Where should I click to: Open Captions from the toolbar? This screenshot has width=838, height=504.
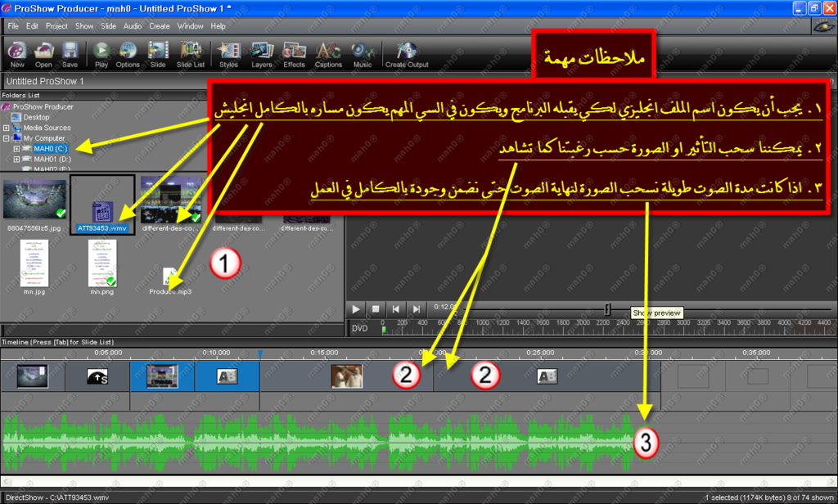point(328,51)
